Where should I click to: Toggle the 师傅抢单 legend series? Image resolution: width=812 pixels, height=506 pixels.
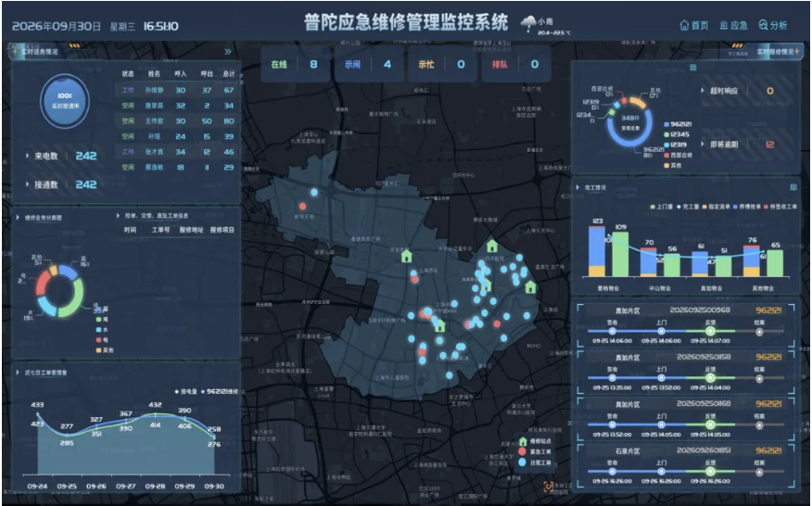(746, 207)
